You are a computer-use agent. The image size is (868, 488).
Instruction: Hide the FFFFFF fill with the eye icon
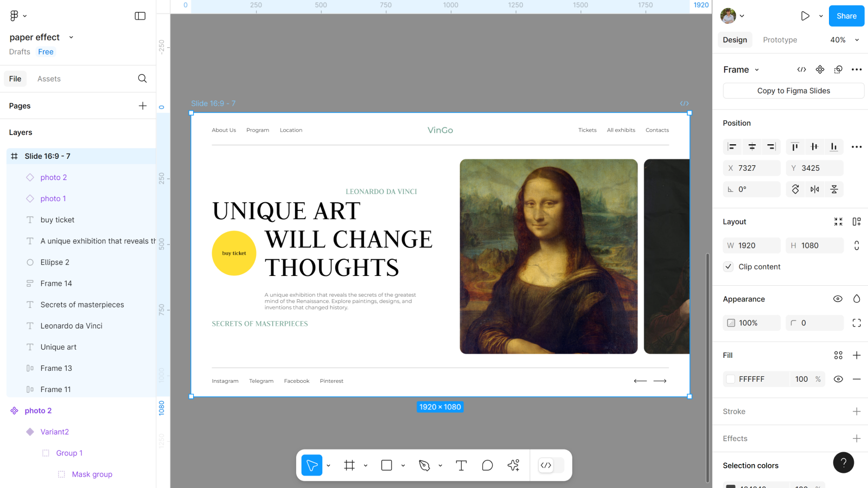(838, 379)
